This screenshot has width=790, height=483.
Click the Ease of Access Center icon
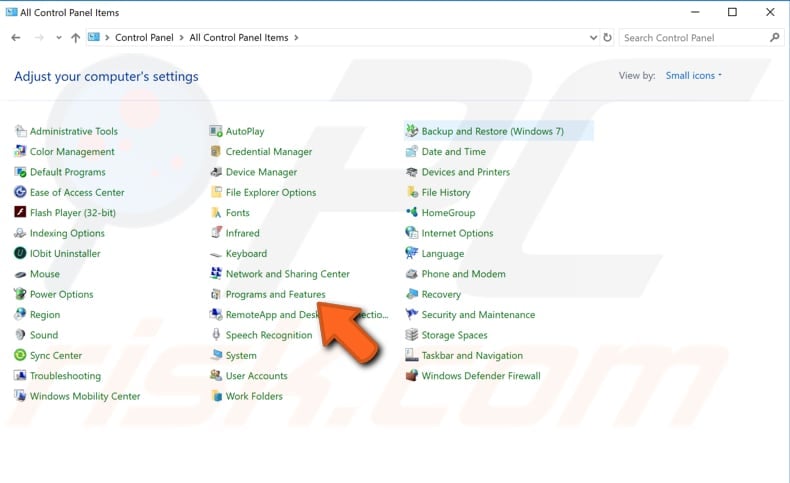click(20, 192)
